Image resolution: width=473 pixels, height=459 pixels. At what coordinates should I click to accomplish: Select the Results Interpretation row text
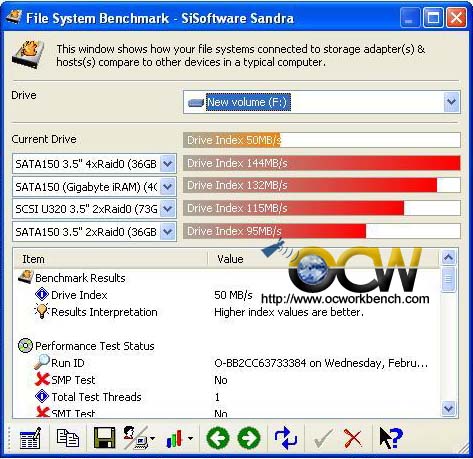click(x=104, y=312)
